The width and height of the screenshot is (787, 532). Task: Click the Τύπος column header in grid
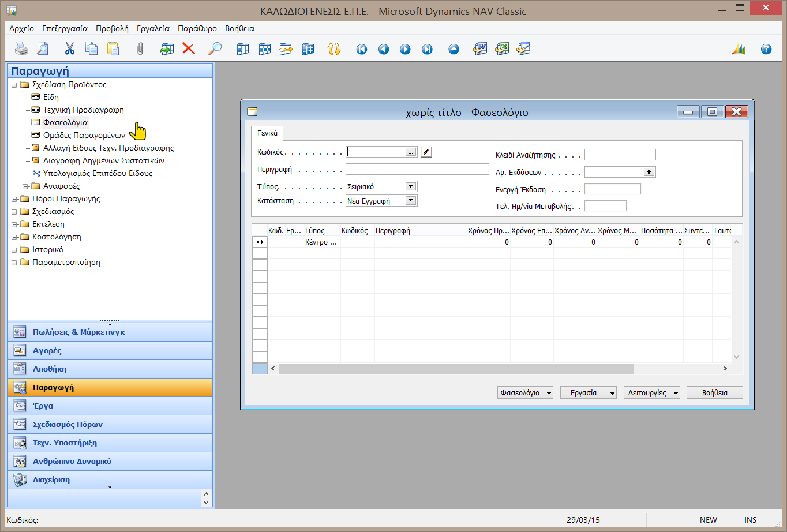pos(321,230)
